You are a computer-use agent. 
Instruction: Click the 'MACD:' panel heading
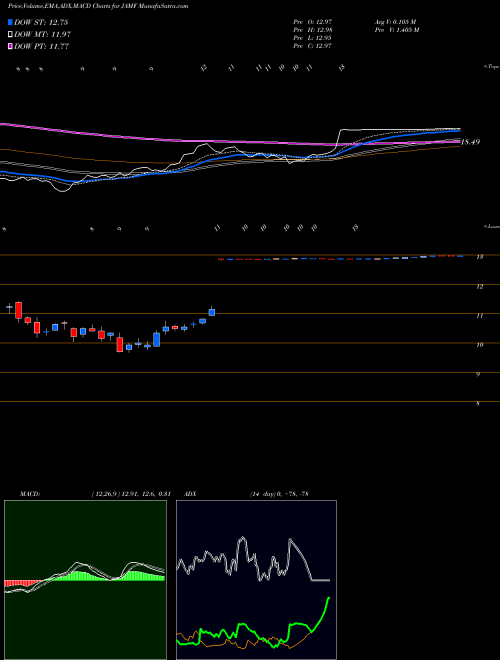point(30,494)
